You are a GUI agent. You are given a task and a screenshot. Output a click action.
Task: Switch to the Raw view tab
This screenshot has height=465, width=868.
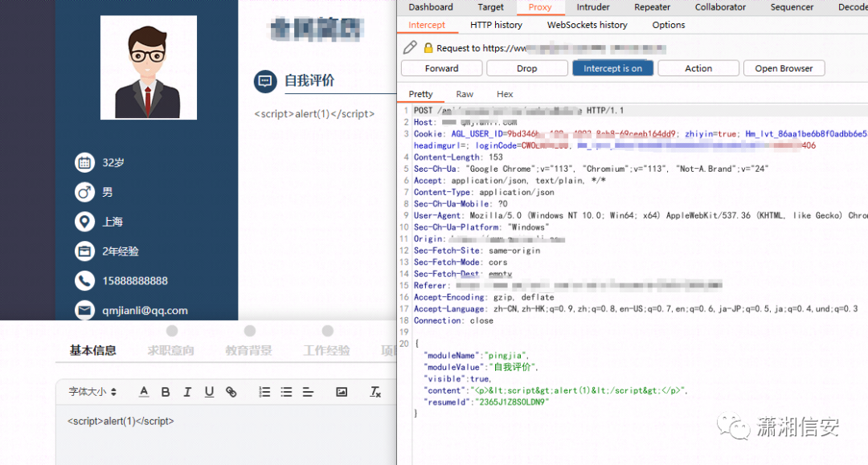pyautogui.click(x=465, y=94)
